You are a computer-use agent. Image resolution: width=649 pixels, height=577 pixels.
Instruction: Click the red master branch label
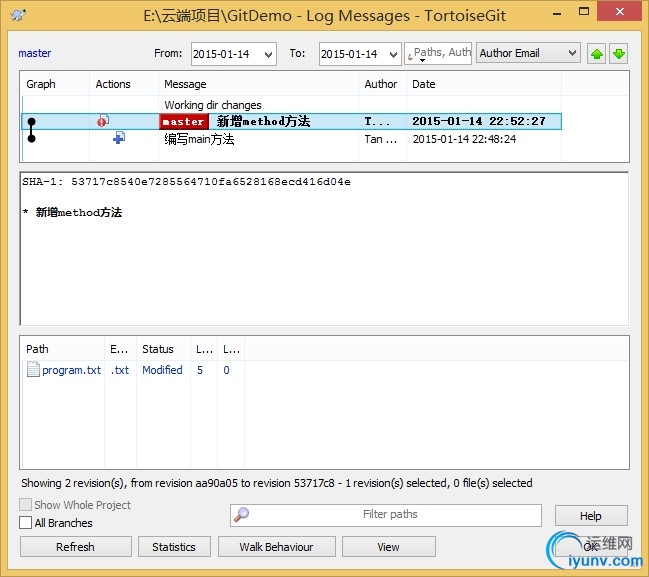[184, 122]
